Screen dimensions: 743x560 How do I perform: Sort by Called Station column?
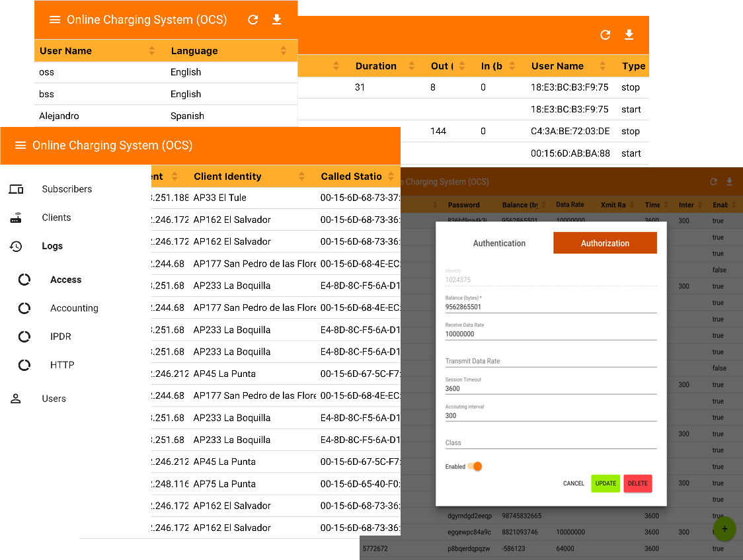[x=391, y=177]
